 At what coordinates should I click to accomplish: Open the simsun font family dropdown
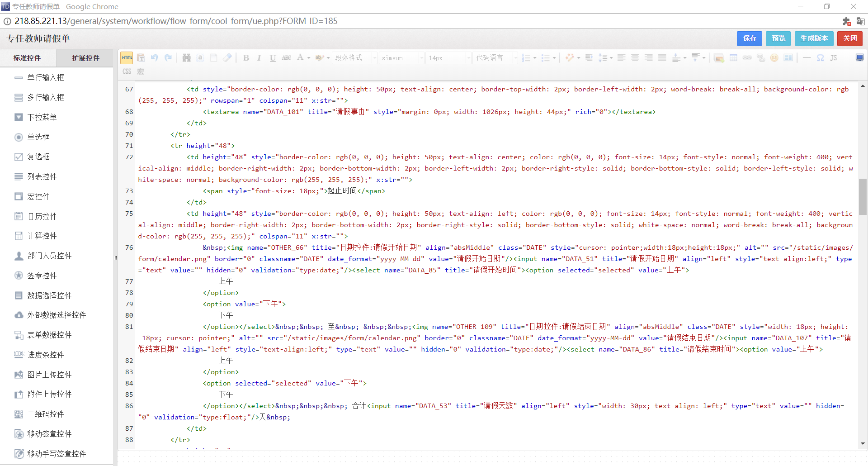(x=401, y=58)
